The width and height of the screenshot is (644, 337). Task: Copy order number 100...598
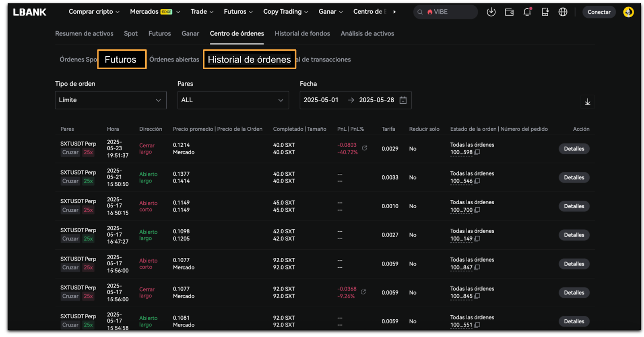click(x=477, y=152)
